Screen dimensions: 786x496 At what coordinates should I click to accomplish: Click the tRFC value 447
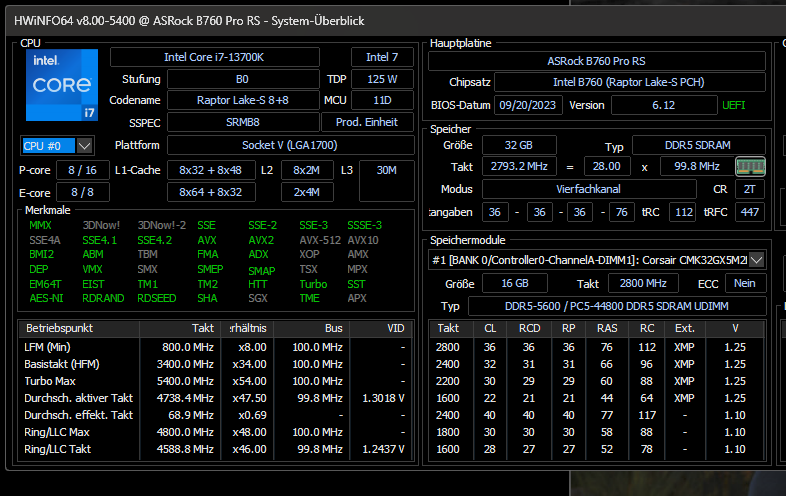750,213
